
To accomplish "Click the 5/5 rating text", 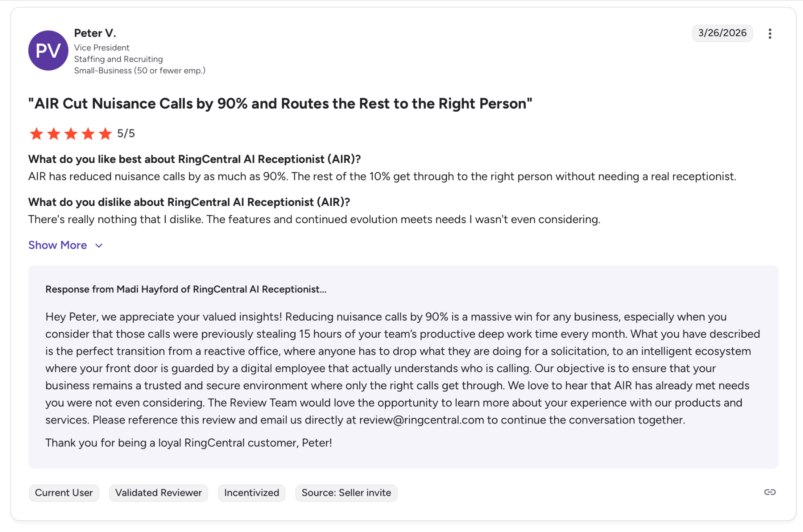I will coord(126,133).
